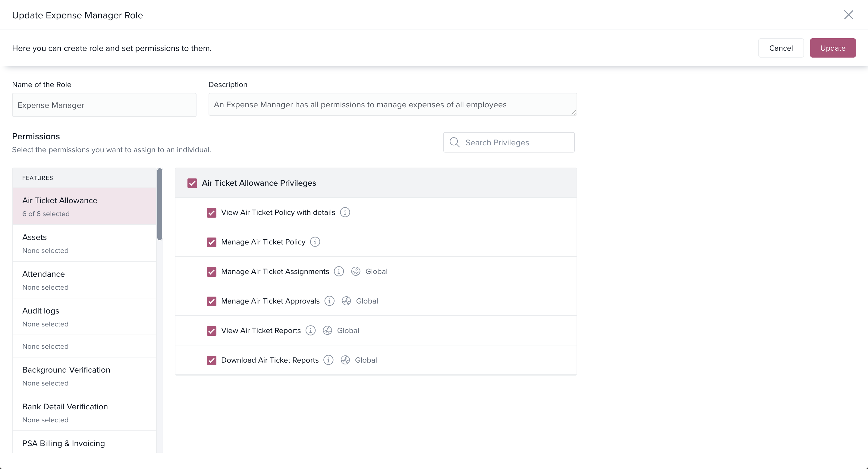Toggle Download Air Ticket Reports checkbox
The height and width of the screenshot is (469, 868).
(x=211, y=360)
